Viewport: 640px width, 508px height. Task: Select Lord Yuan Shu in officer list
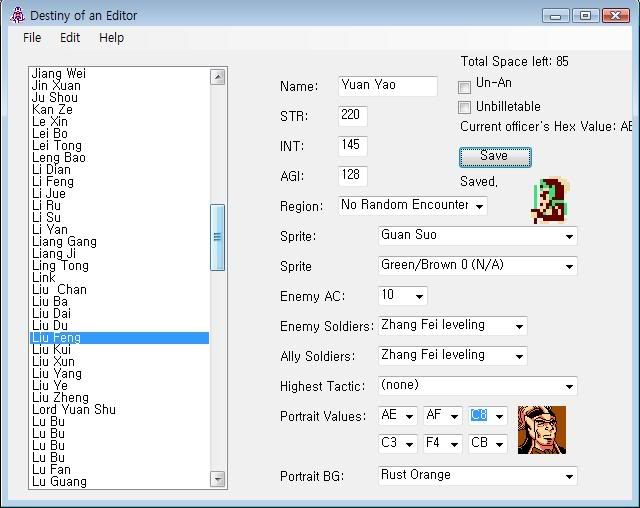[74, 410]
